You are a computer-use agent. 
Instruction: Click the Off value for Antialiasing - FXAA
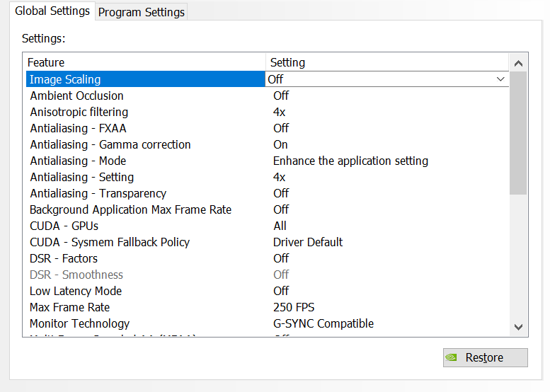[281, 128]
